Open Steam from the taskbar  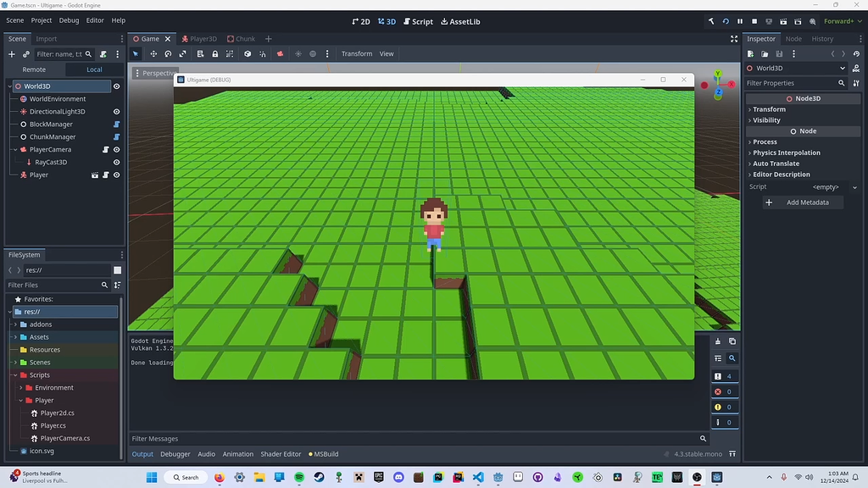click(x=319, y=477)
